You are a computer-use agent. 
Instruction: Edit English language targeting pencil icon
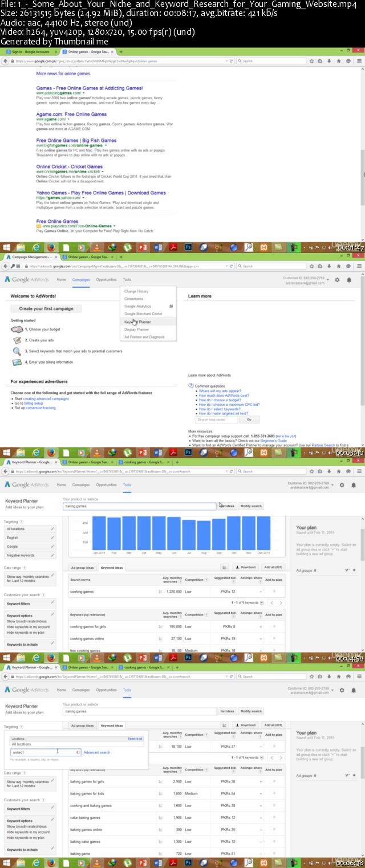[x=52, y=537]
